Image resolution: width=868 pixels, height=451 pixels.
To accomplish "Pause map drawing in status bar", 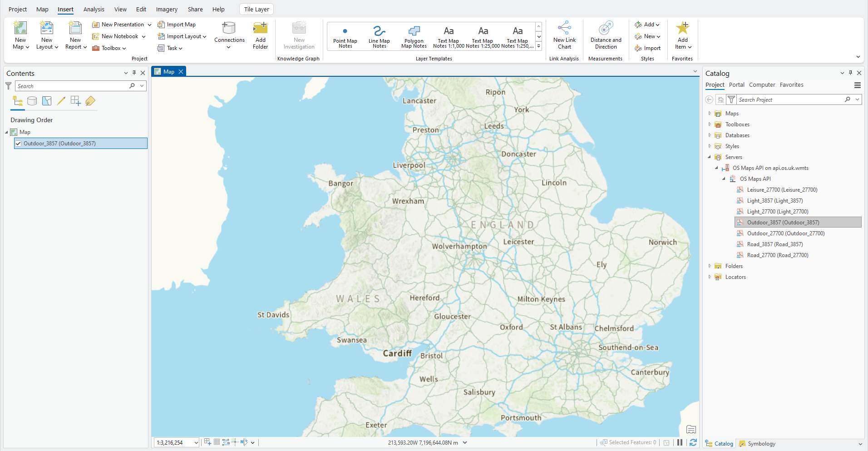I will coord(680,442).
